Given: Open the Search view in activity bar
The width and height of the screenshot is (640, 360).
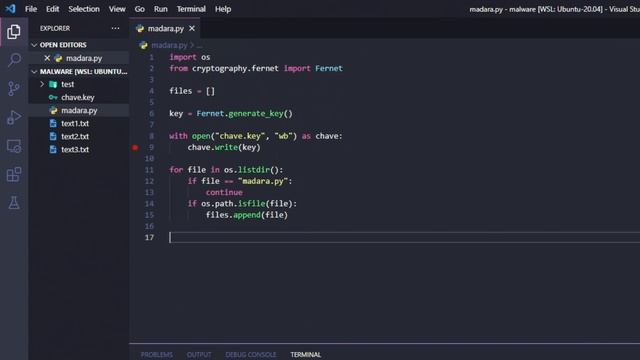Looking at the screenshot, I should click(x=14, y=60).
